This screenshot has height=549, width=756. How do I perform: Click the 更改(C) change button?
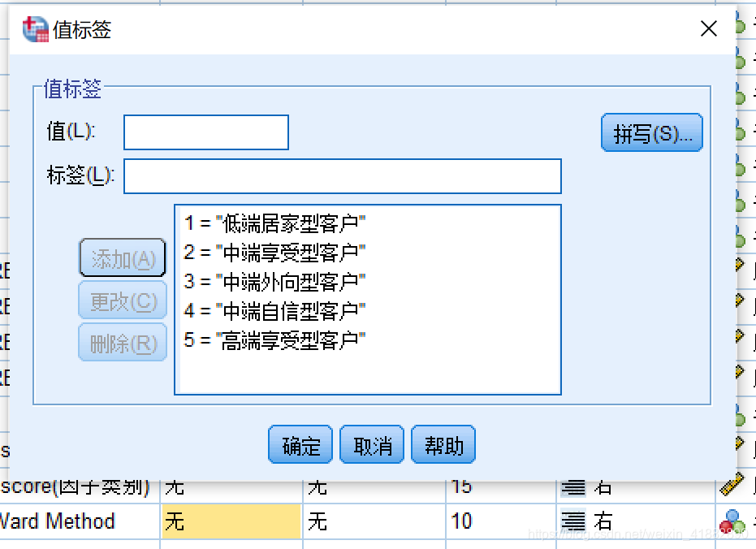point(122,300)
